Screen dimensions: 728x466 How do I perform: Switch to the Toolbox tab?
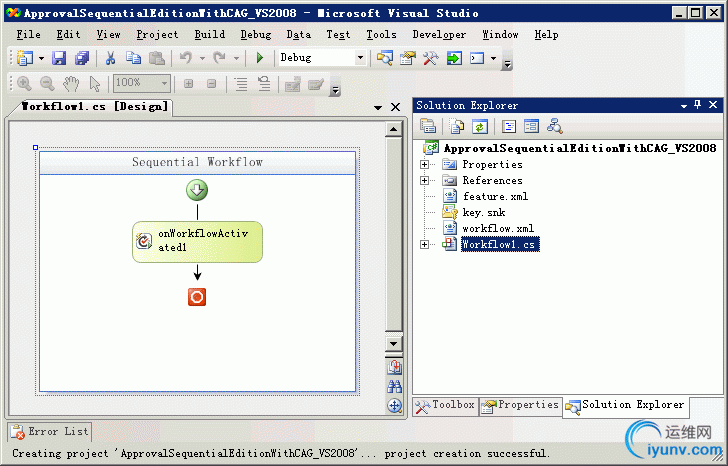(x=445, y=406)
